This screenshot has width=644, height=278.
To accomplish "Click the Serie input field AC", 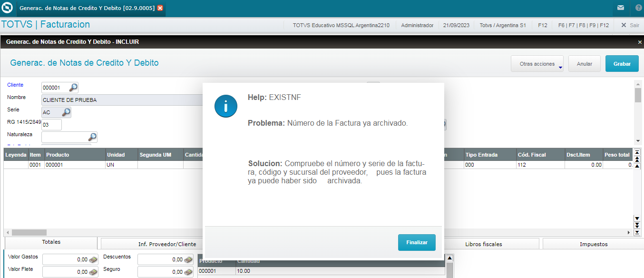I will click(51, 112).
